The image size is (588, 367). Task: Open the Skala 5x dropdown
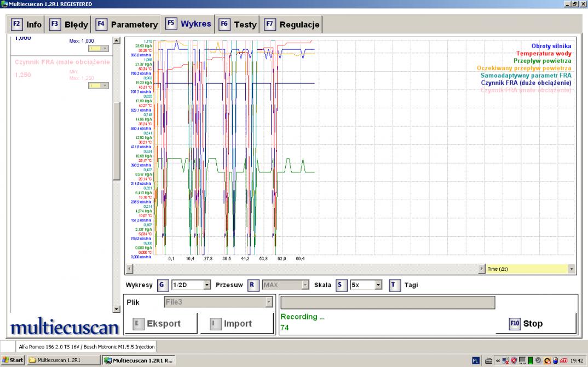pos(378,285)
